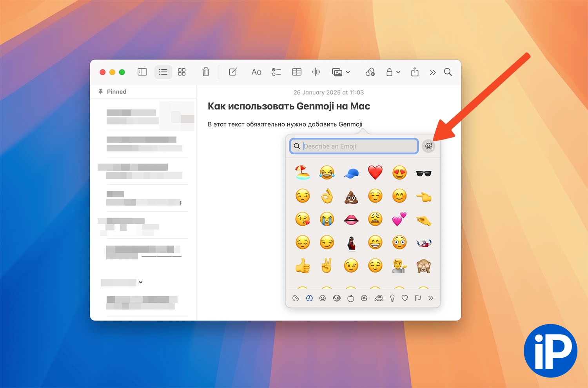This screenshot has height=388, width=588.
Task: Select the flushed face emoji
Action: click(x=399, y=242)
